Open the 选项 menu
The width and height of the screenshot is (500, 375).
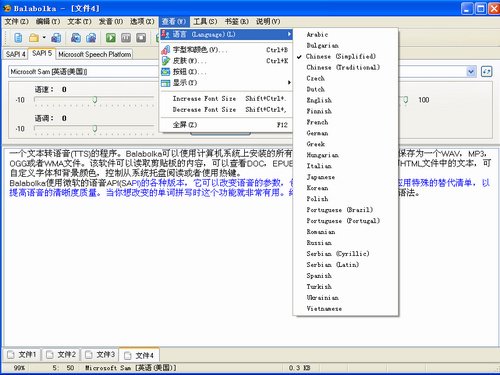pos(142,22)
